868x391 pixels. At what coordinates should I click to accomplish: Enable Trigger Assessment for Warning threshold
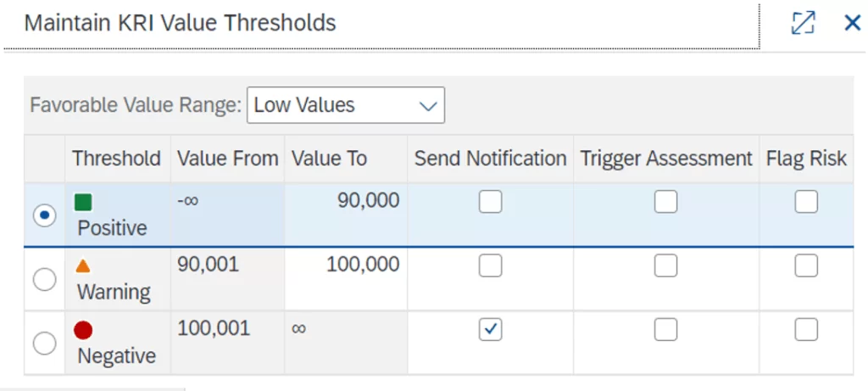coord(665,265)
